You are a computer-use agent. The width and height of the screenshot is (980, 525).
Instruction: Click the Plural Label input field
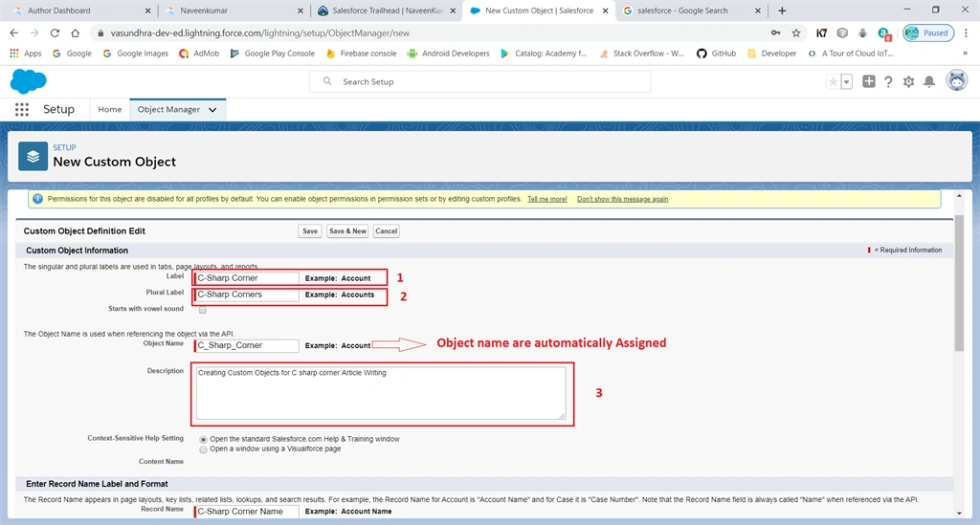click(247, 295)
